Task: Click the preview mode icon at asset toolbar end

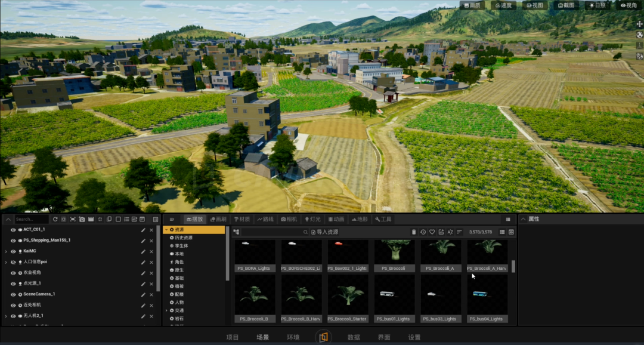Action: pos(511,232)
